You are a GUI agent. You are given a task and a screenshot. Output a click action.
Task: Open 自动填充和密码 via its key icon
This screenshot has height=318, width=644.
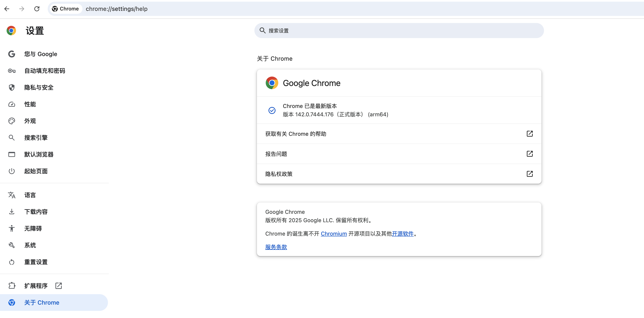click(12, 71)
